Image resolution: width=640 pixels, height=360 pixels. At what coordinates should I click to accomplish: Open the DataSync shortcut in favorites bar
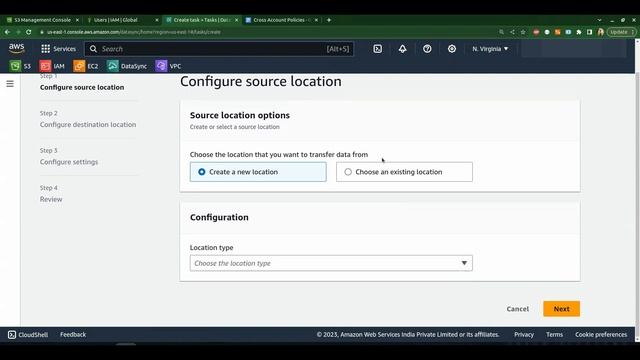click(x=127, y=66)
